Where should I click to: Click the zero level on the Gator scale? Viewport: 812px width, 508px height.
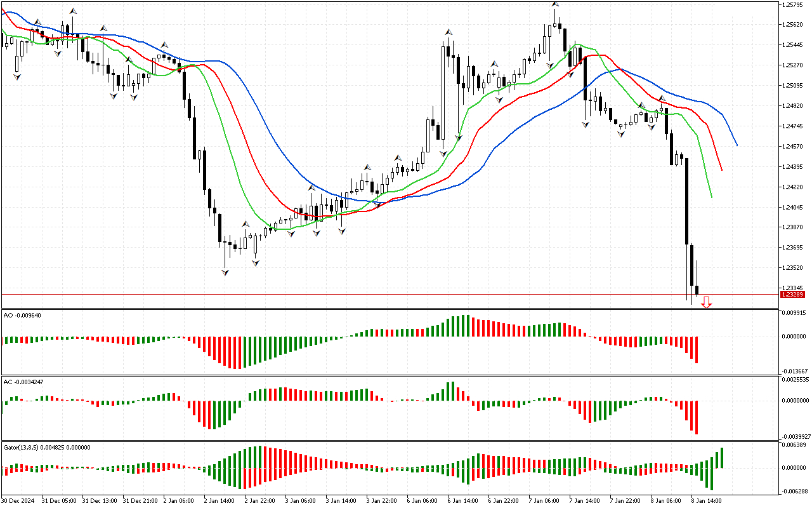pyautogui.click(x=795, y=468)
